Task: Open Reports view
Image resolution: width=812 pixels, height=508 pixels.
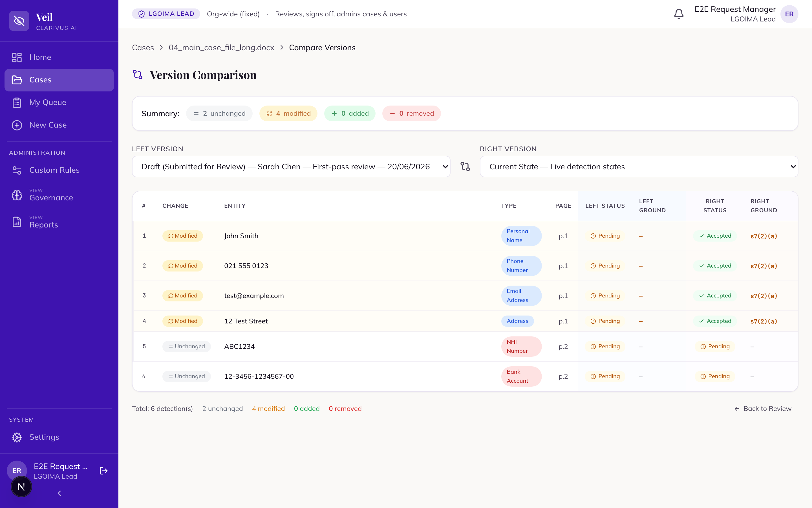Action: 59,222
